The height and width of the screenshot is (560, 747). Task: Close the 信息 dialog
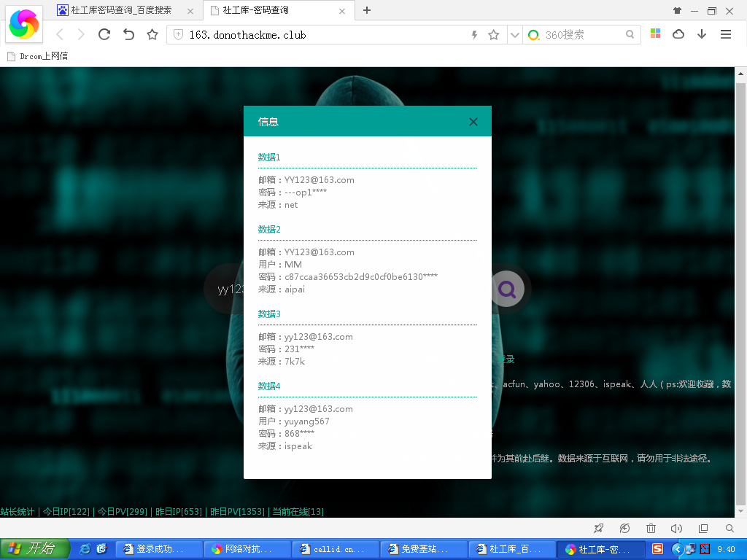click(473, 122)
